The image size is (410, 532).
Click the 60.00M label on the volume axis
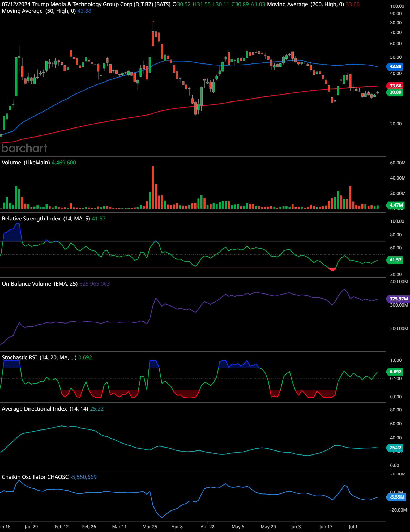coord(398,163)
